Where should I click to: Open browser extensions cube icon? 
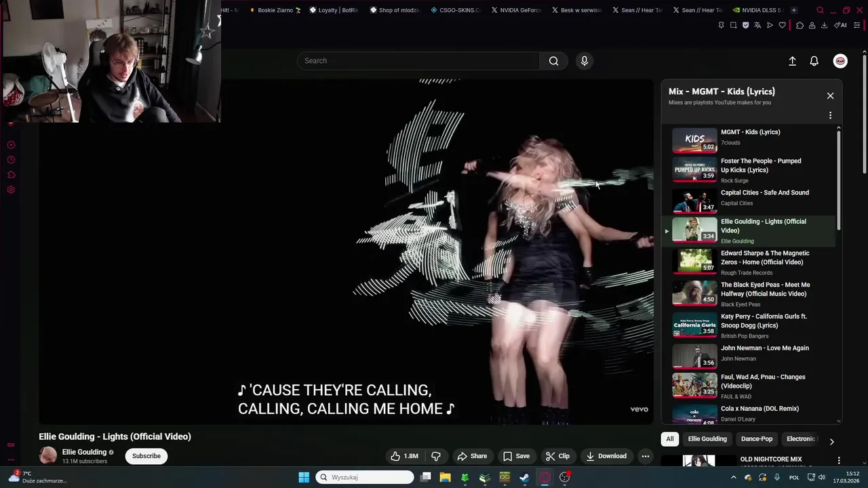pyautogui.click(x=800, y=26)
